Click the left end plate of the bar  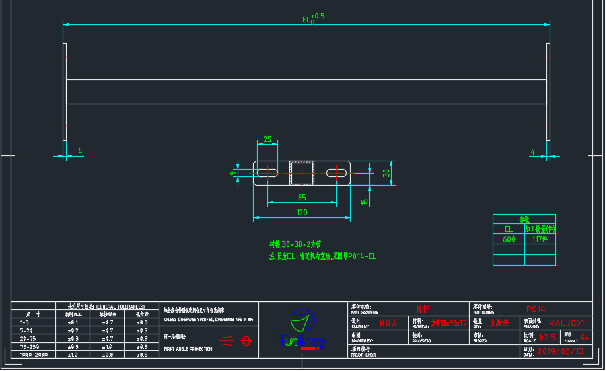(65, 92)
